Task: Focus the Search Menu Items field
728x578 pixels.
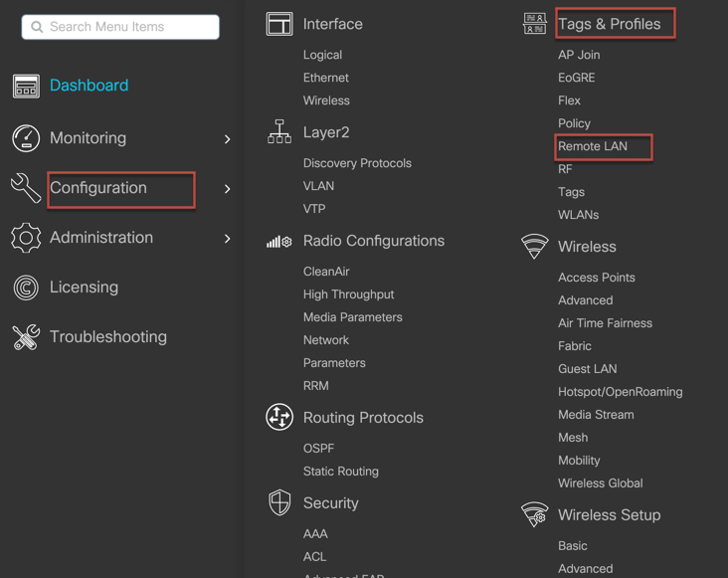Action: [x=120, y=27]
